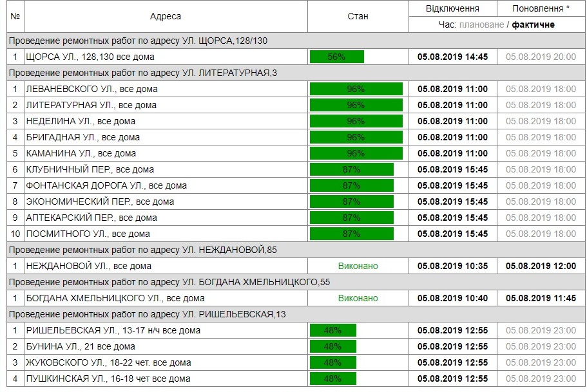The height and width of the screenshot is (392, 587).
Task: Click the 14:45 disconnection time for ЩОРСА УЛ.
Action: (x=452, y=57)
